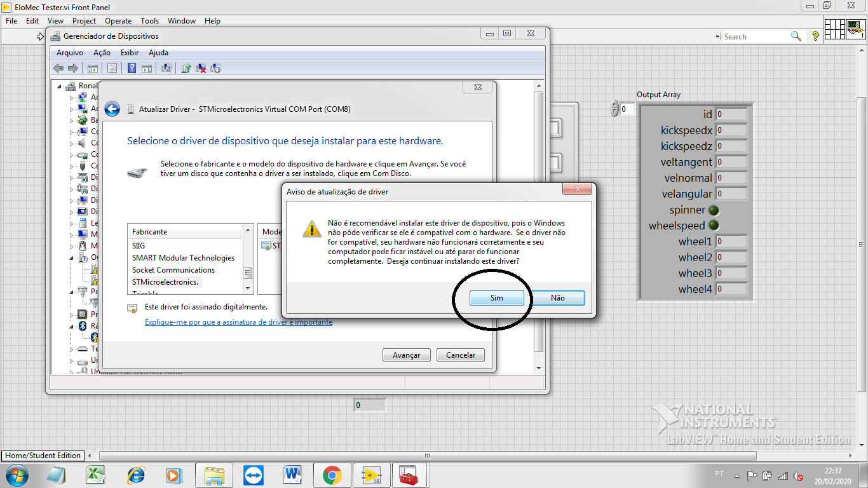Click Não in driver warning dialog
This screenshot has width=868, height=488.
558,298
